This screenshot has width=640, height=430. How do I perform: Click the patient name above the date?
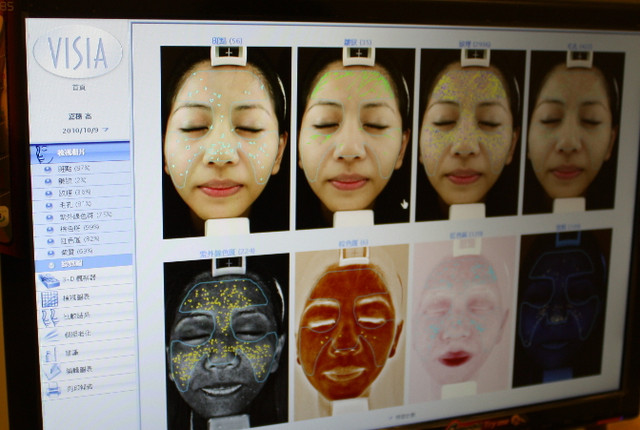pyautogui.click(x=80, y=116)
